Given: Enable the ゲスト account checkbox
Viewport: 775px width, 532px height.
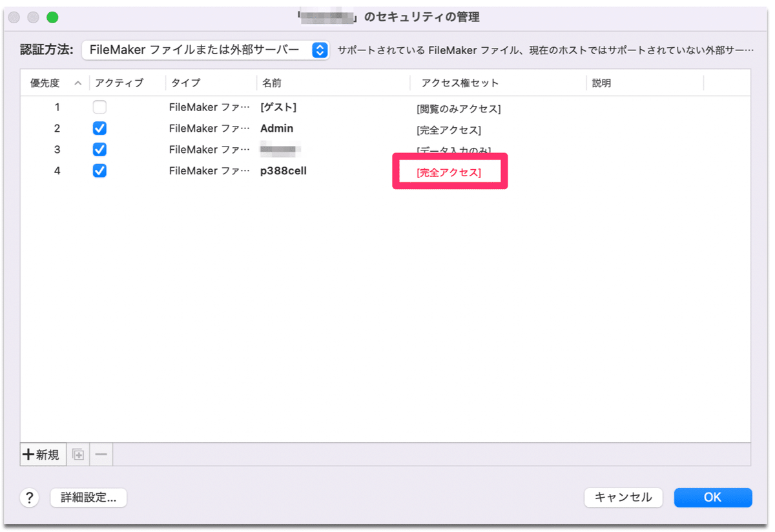Looking at the screenshot, I should tap(99, 107).
